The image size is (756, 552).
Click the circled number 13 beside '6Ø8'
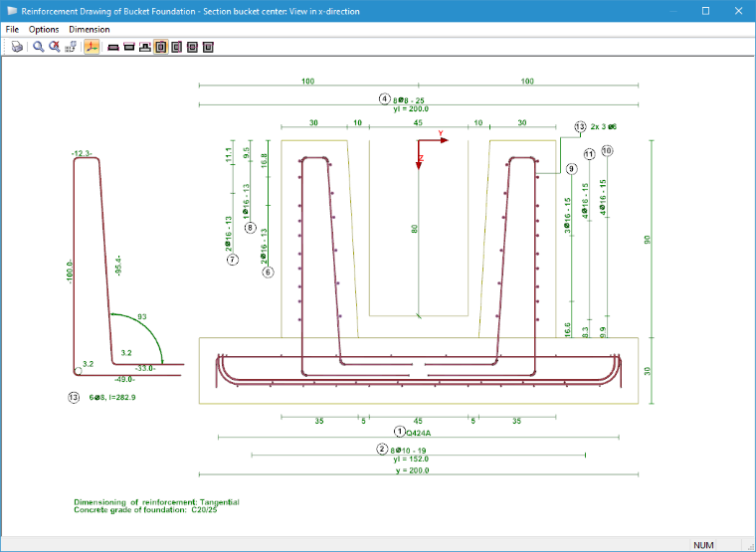pyautogui.click(x=74, y=397)
